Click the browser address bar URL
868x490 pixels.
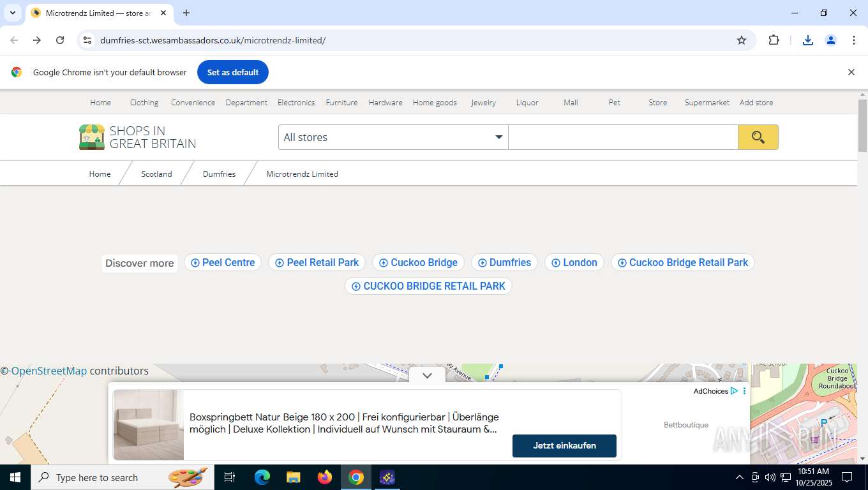click(x=213, y=40)
